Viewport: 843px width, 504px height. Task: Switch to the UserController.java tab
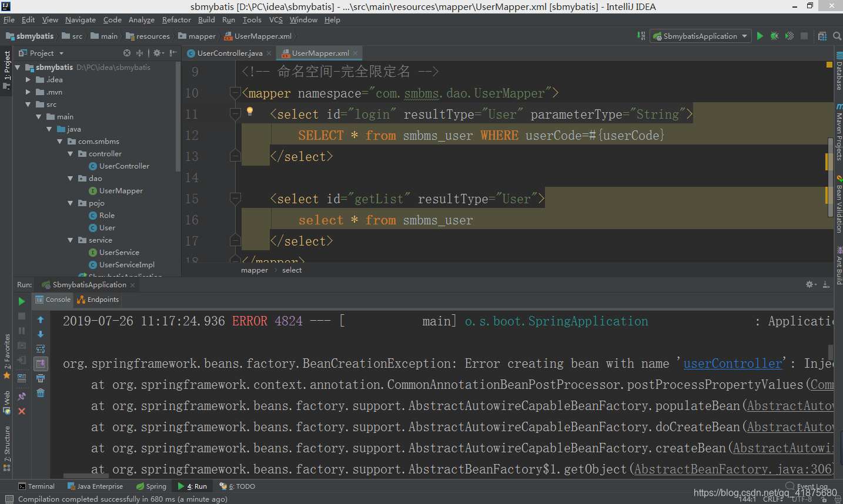(x=229, y=53)
